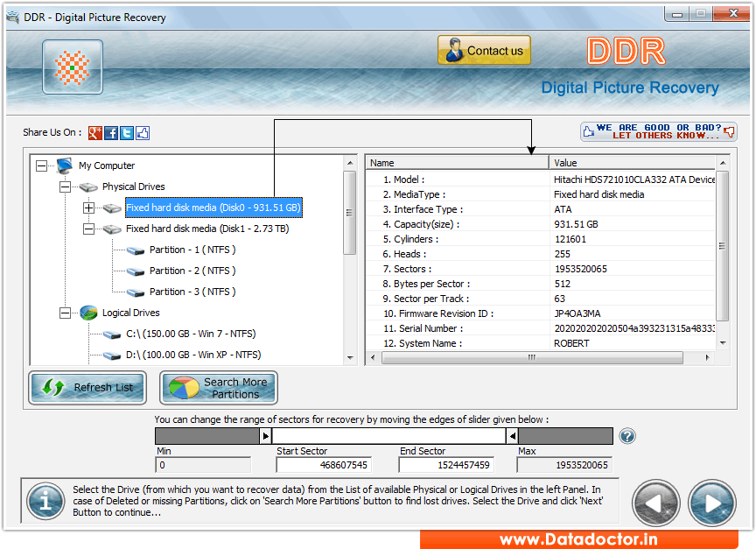Click the Min value field
The image size is (756, 549).
(203, 465)
